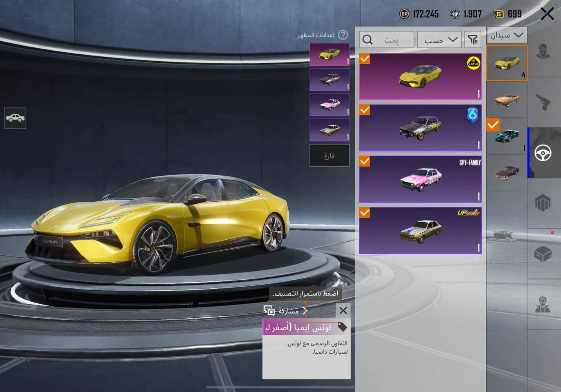
Task: Select the yellow Lotus skin card
Action: [421, 77]
